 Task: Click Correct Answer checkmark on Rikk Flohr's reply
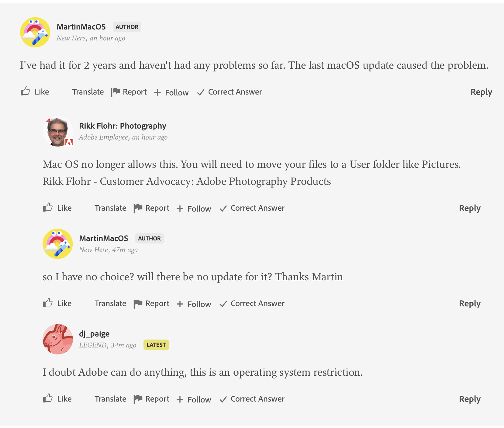pyautogui.click(x=223, y=209)
